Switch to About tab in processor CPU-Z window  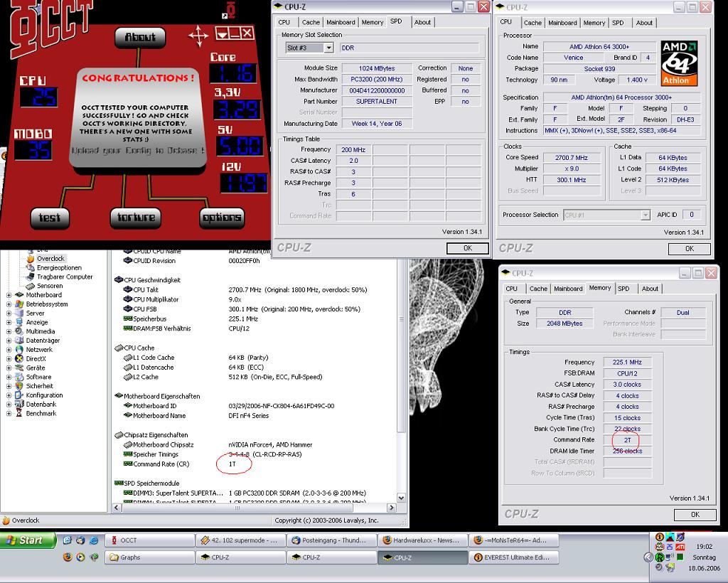pyautogui.click(x=644, y=23)
